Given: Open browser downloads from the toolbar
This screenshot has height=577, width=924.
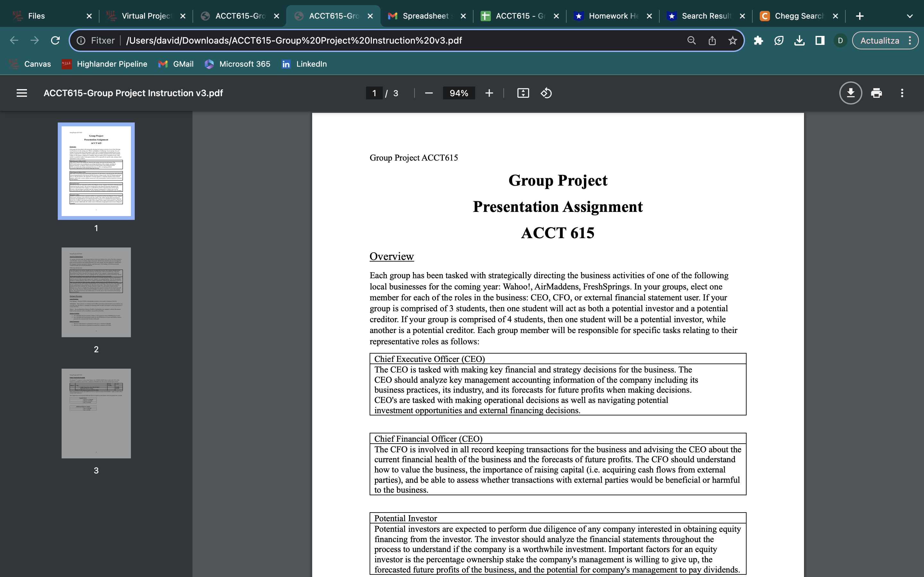Looking at the screenshot, I should click(x=800, y=40).
